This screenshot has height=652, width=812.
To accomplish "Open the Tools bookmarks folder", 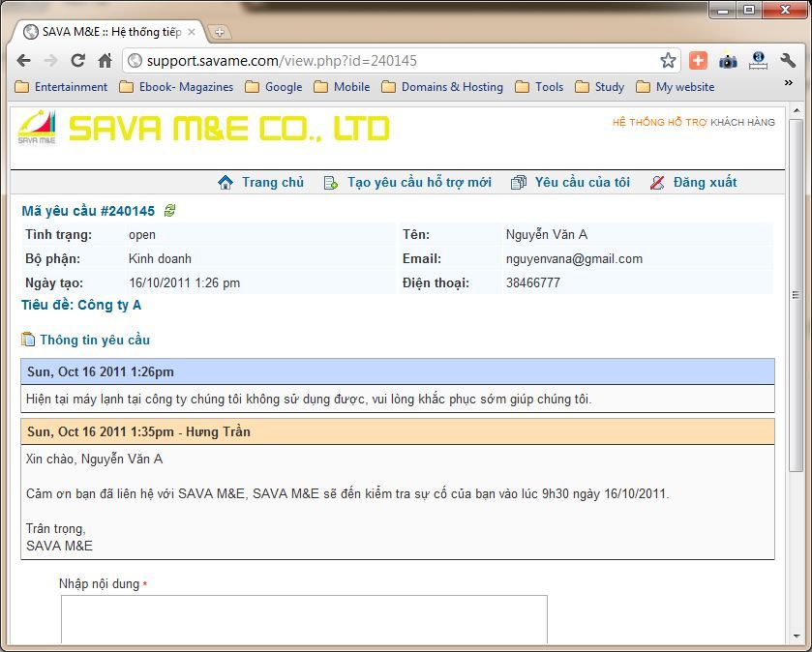I will 539,86.
